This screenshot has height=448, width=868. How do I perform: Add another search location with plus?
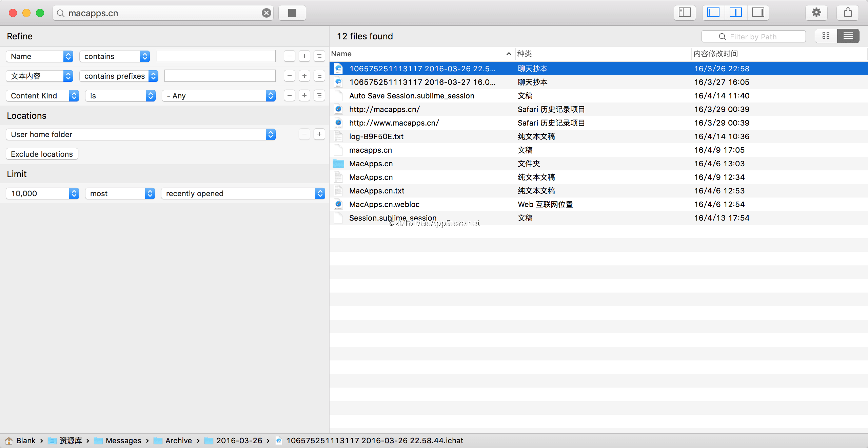319,134
